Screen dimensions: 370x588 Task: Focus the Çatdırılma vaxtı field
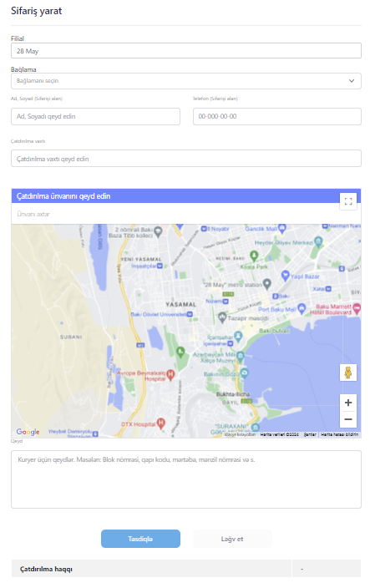(x=186, y=158)
